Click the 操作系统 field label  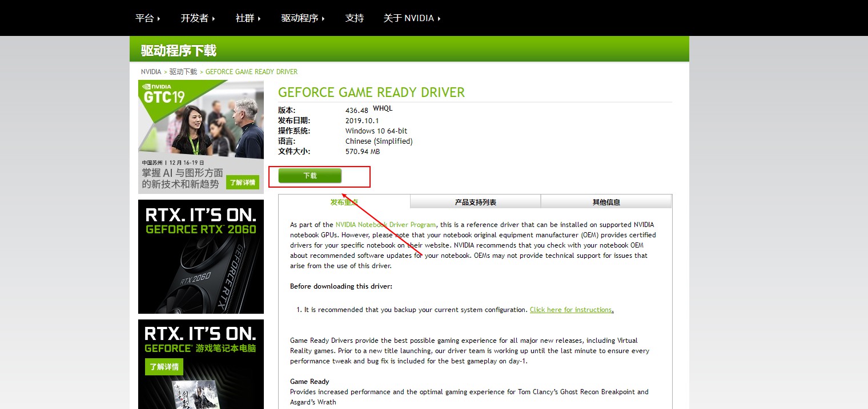[294, 131]
